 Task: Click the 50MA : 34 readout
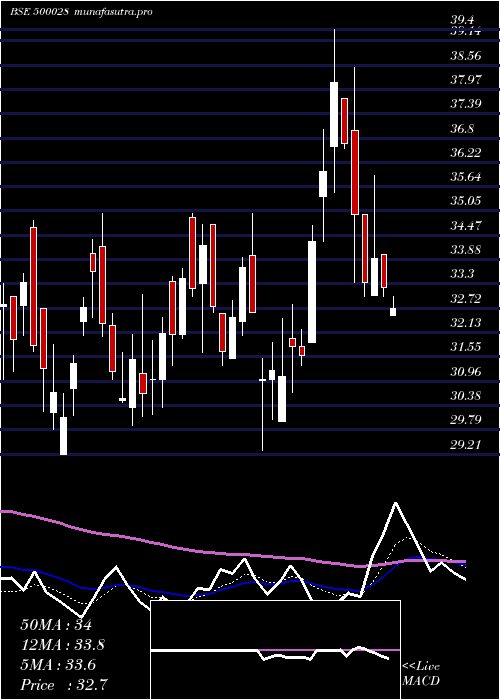(x=56, y=625)
